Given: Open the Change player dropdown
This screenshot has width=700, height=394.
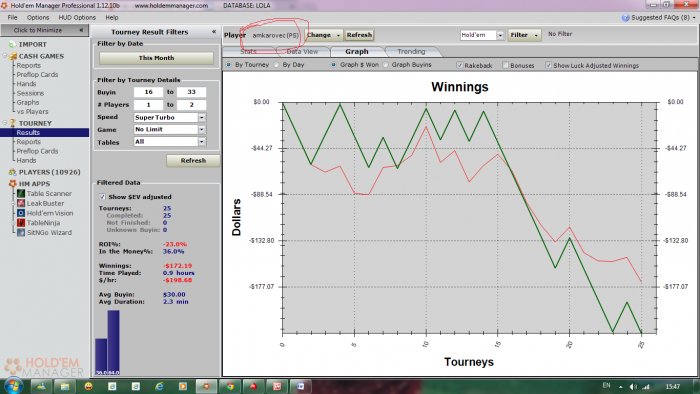Looking at the screenshot, I should 324,35.
